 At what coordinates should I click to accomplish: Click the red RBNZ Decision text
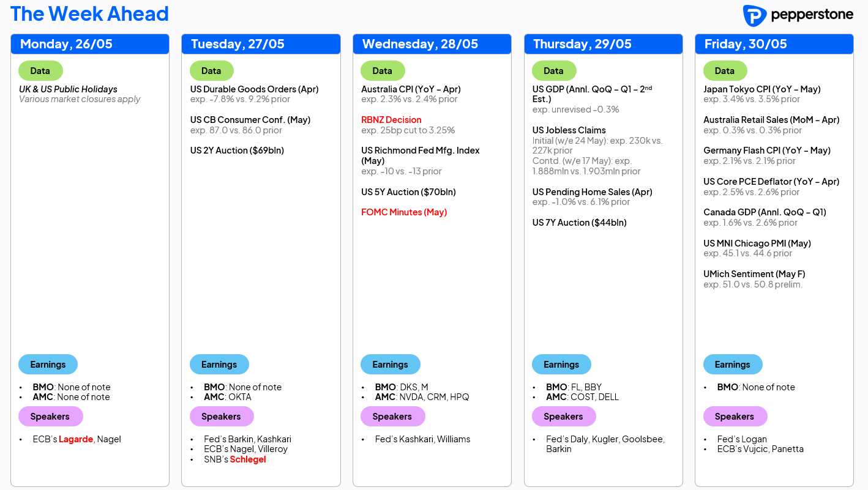click(391, 120)
